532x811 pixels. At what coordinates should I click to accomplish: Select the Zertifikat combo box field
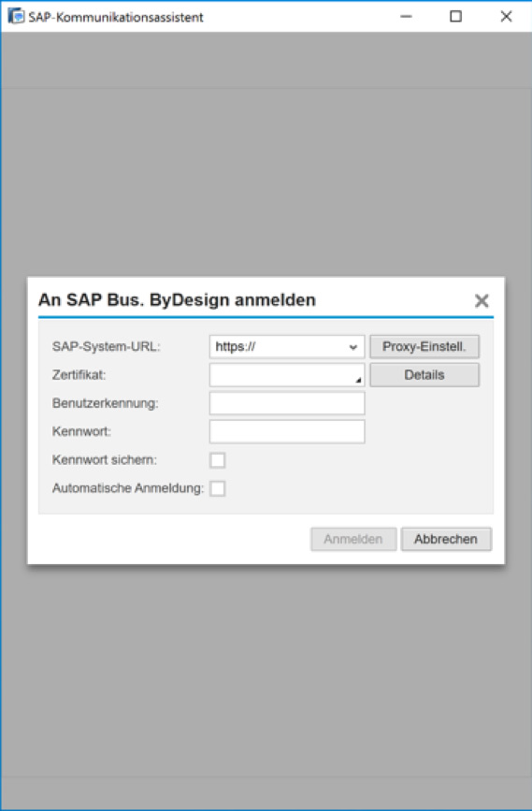click(287, 375)
